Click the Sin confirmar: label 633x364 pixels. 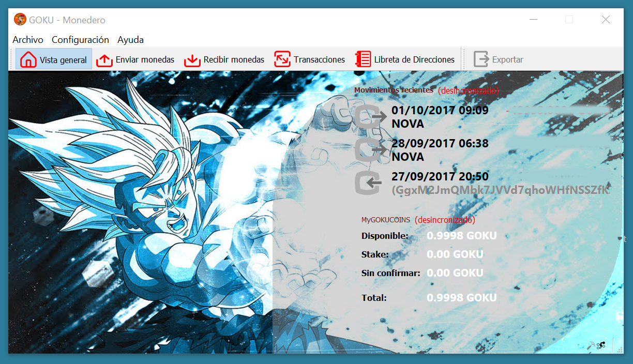click(391, 273)
